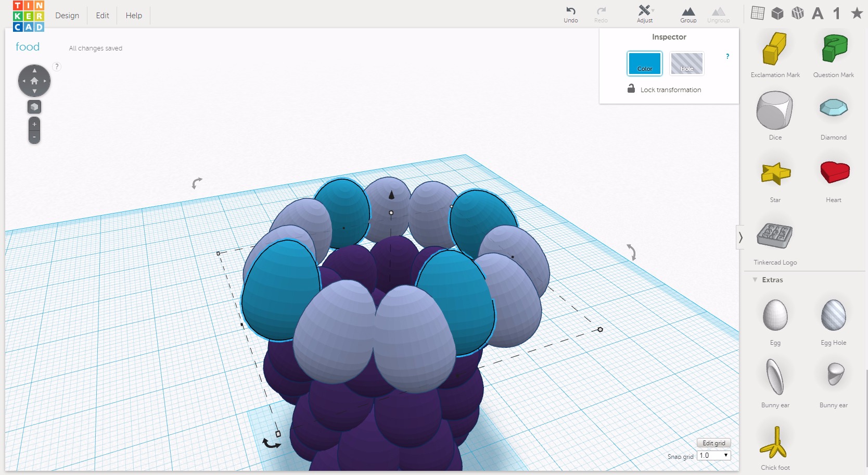868x475 pixels.
Task: Rotate view right with navigation arrow
Action: tap(45, 81)
